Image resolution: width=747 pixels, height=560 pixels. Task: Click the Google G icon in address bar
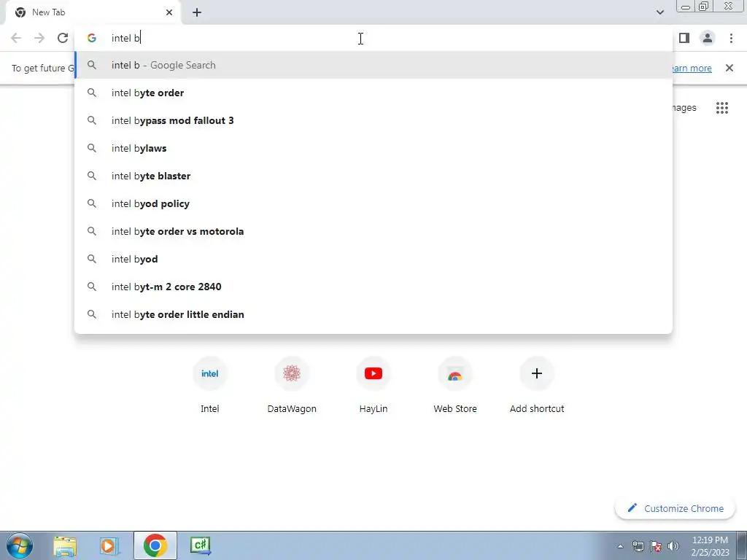[91, 38]
